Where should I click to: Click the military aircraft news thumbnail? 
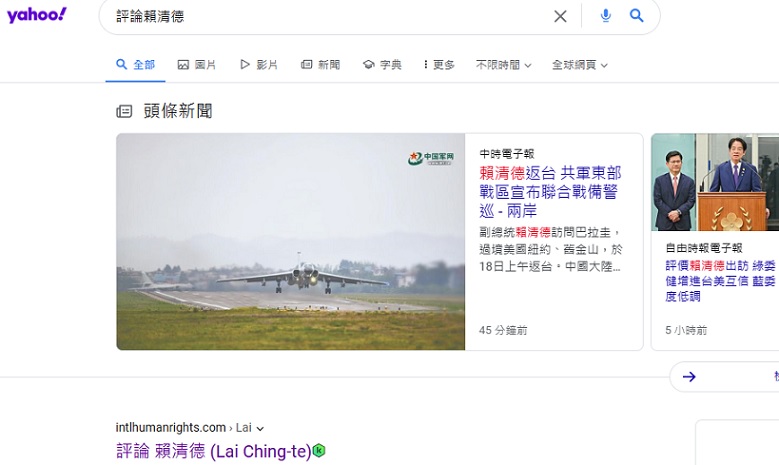point(291,241)
